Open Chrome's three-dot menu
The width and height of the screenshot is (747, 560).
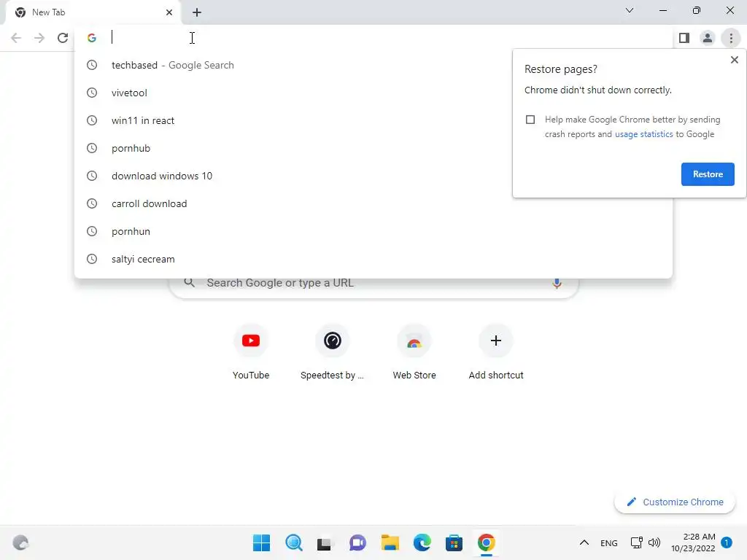[x=731, y=38]
